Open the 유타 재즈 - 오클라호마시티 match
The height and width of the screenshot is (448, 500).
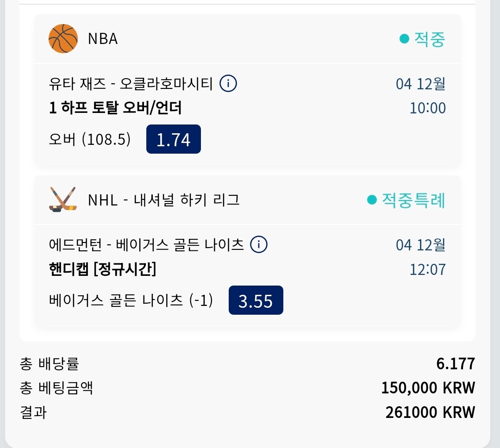(x=131, y=84)
